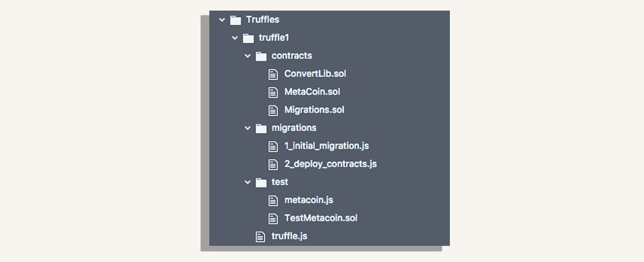
Task: Click the migrations folder icon
Action: tap(261, 128)
